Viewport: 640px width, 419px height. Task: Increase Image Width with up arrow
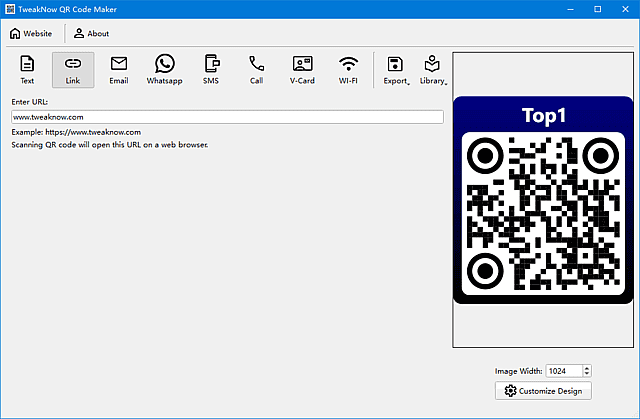[x=586, y=367]
